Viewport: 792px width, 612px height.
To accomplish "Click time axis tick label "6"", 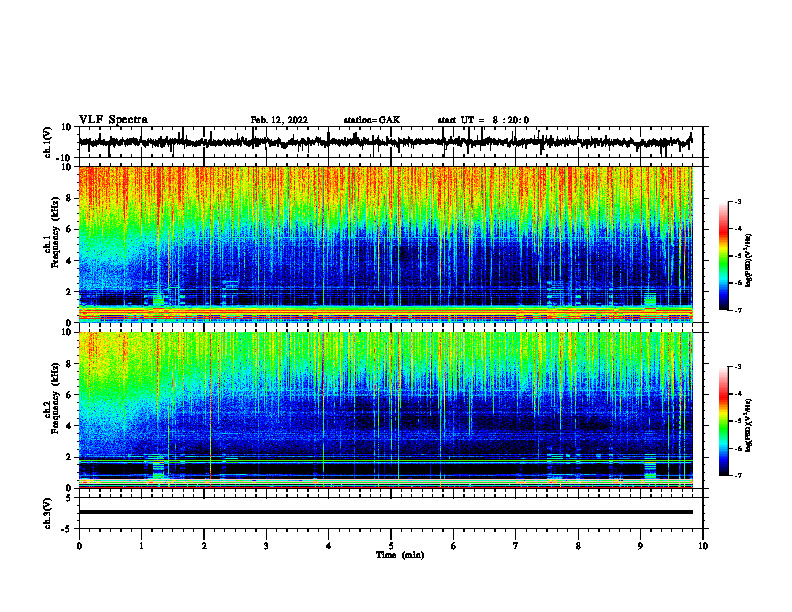I will (x=454, y=546).
